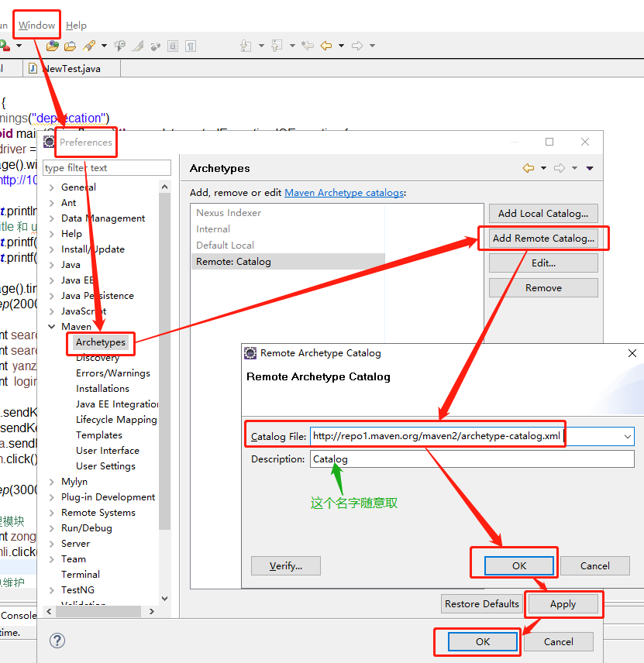Click Restore Defaults button
This screenshot has width=644, height=663.
(x=481, y=604)
